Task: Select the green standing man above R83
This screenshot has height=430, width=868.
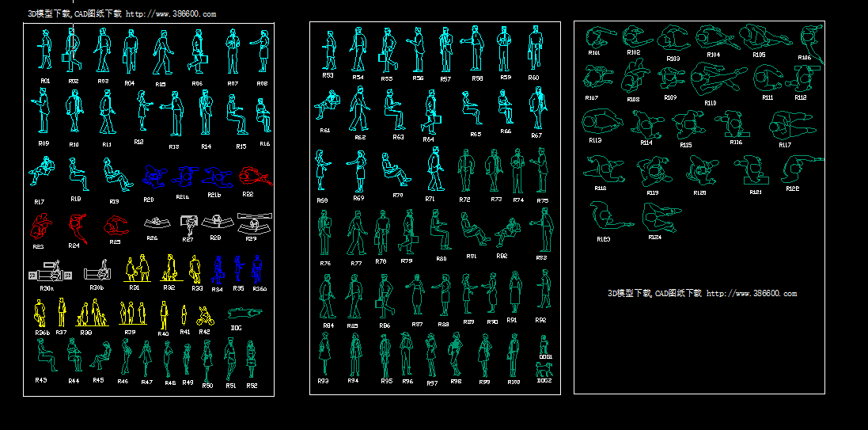Action: tap(544, 230)
